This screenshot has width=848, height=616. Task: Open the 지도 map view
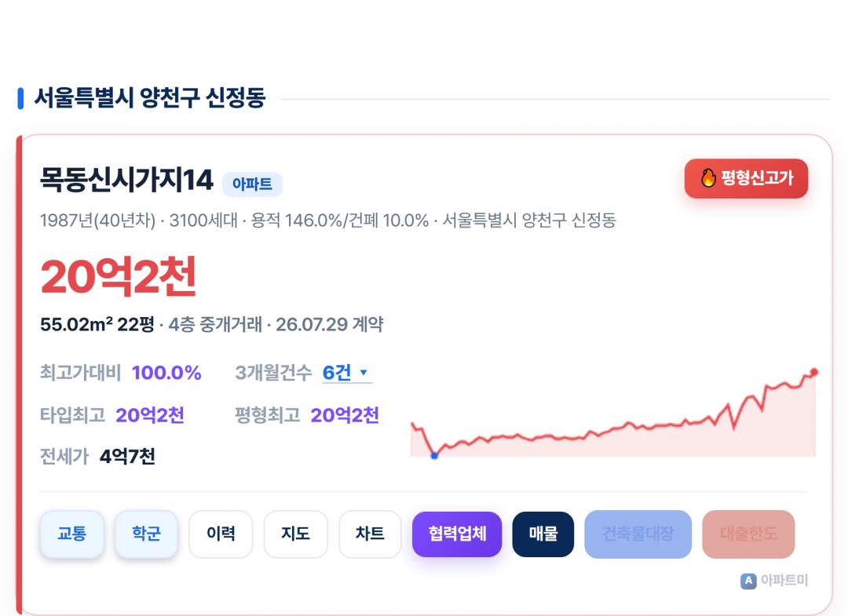coord(295,534)
